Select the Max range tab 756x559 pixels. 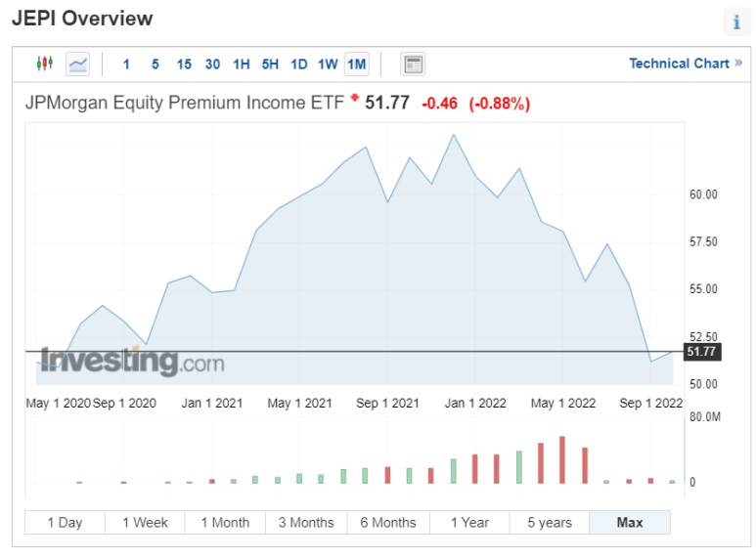pos(630,523)
